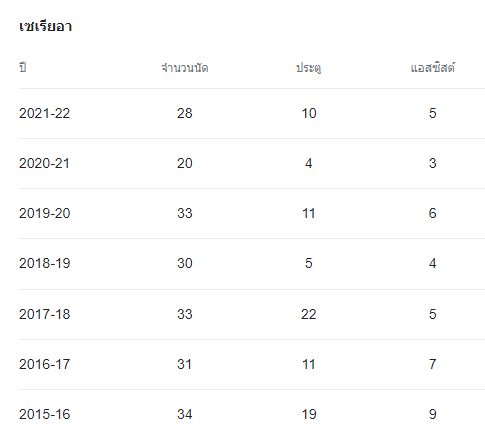The height and width of the screenshot is (447, 485).
Task: Click the ปี column header
Action: pyautogui.click(x=23, y=67)
